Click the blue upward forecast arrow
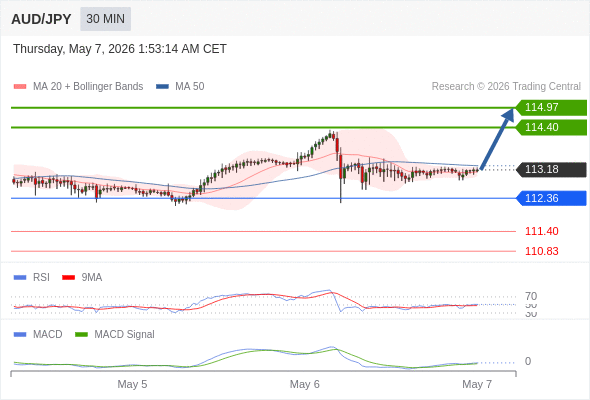Image resolution: width=590 pixels, height=400 pixels. click(497, 138)
